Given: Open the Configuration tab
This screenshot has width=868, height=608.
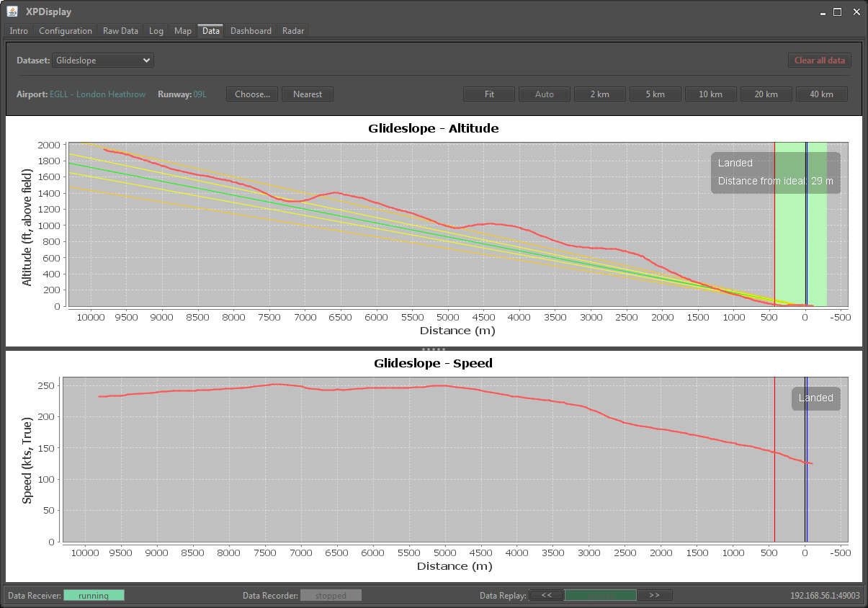Looking at the screenshot, I should pyautogui.click(x=66, y=31).
